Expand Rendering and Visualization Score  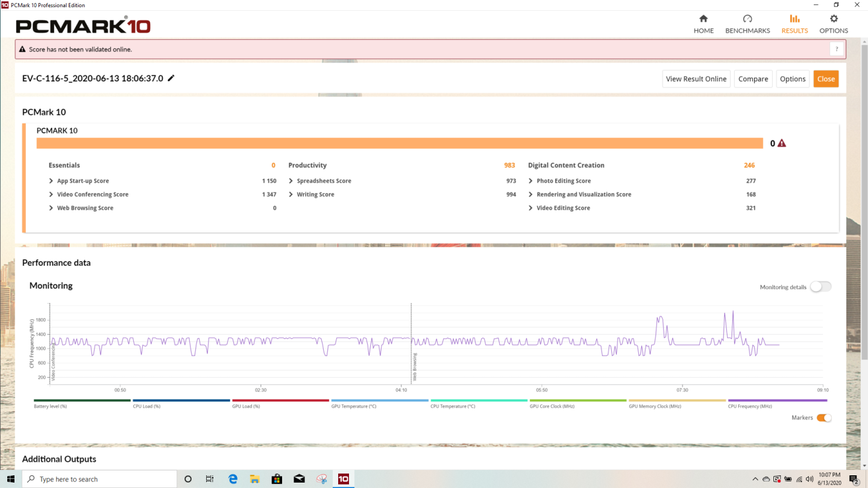click(531, 195)
